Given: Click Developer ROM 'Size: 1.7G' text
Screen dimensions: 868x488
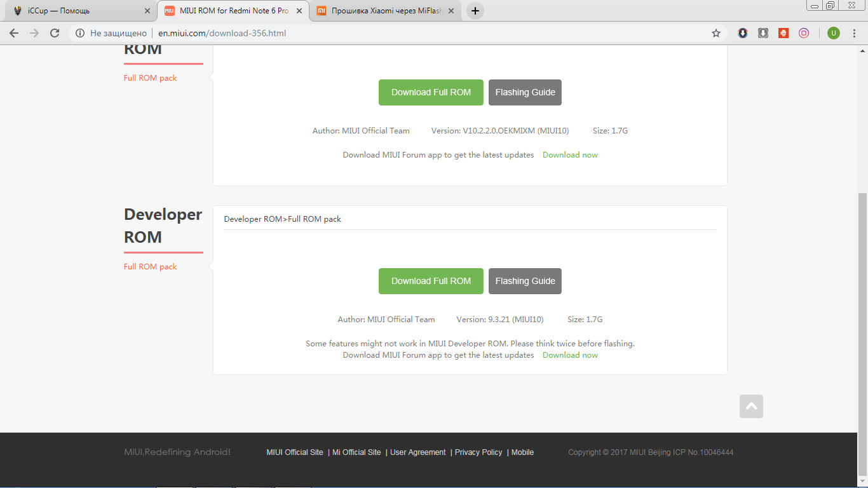Looking at the screenshot, I should (585, 320).
